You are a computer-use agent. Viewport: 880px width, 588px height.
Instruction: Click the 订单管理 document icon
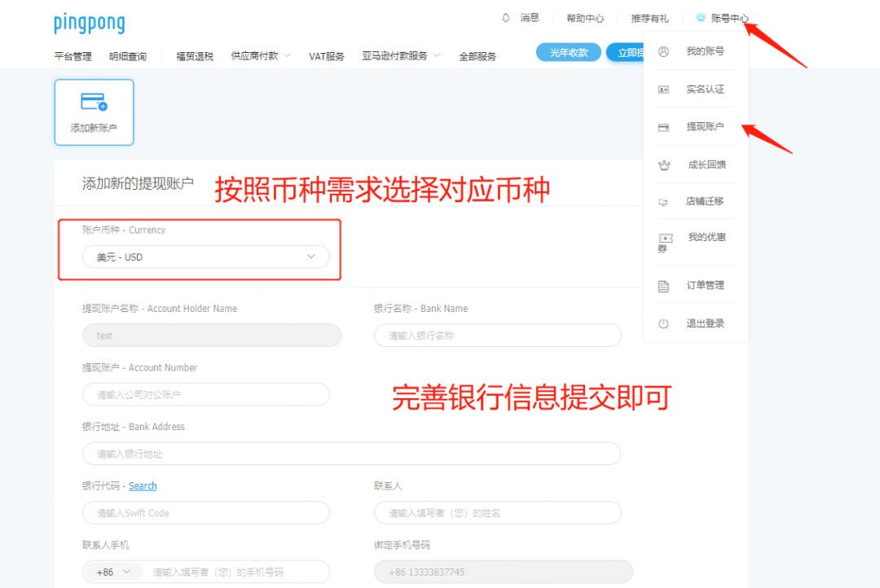click(x=665, y=284)
